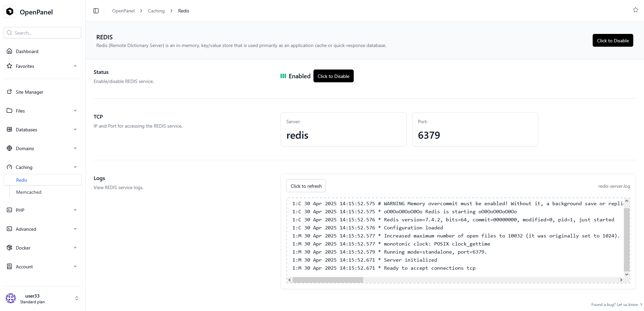Click the Domains globe icon
The width and height of the screenshot is (644, 311).
point(10,148)
